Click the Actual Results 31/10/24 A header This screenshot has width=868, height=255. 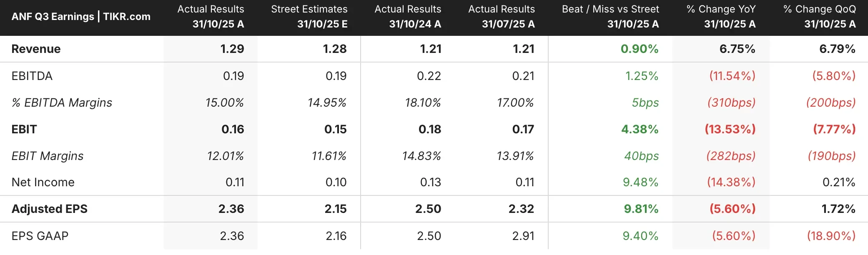(x=408, y=17)
